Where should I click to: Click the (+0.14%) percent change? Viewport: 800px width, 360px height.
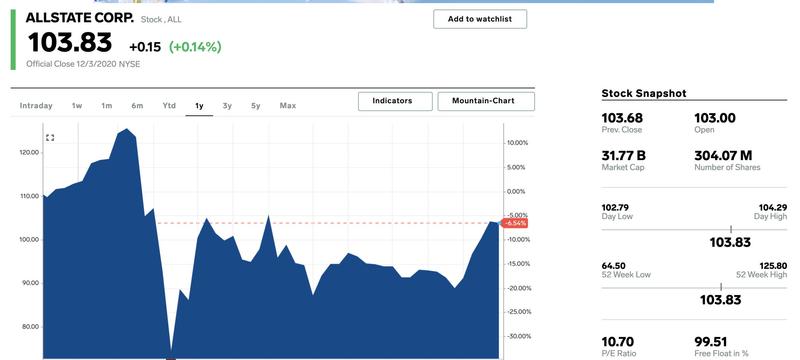(195, 47)
